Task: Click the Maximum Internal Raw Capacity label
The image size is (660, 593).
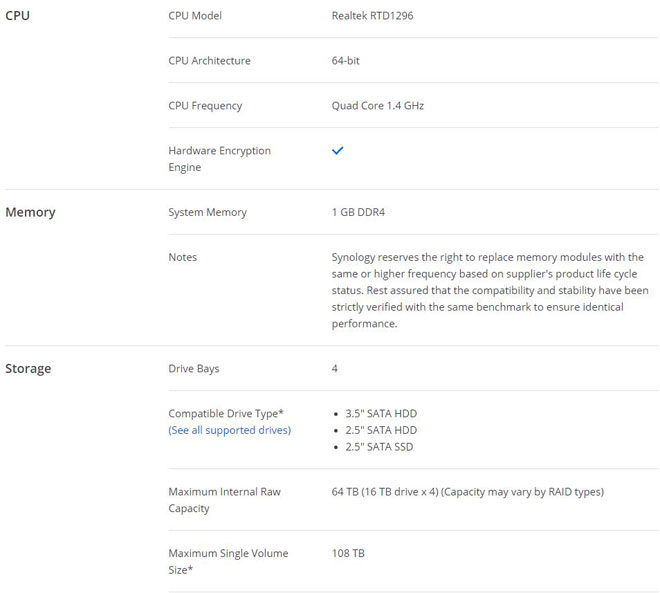Action: (x=224, y=500)
